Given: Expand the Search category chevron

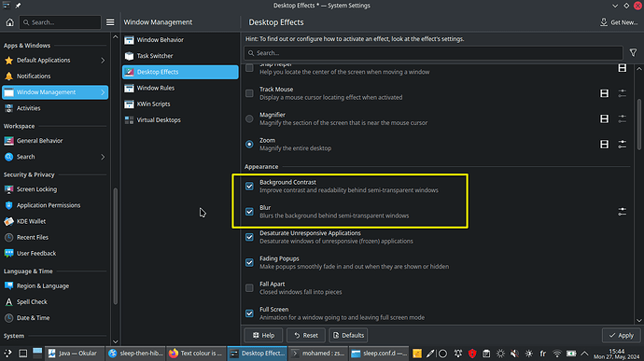Looking at the screenshot, I should pos(103,157).
